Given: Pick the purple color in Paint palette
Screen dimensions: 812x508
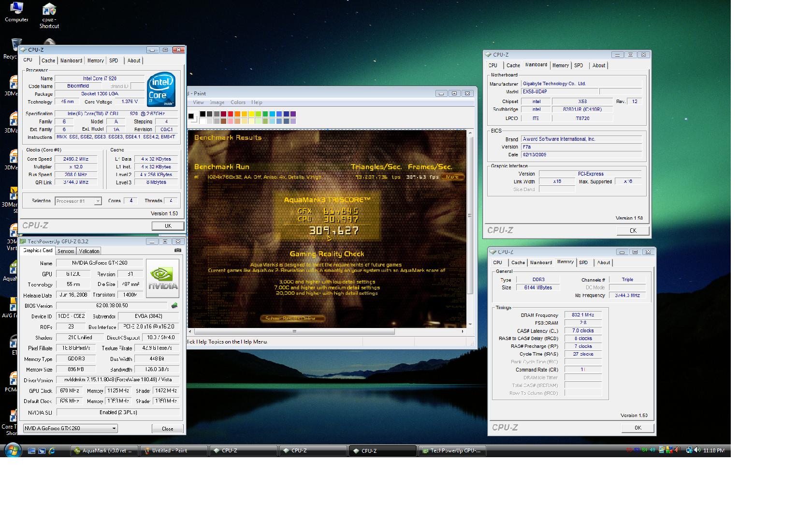Looking at the screenshot, I should coord(293,114).
